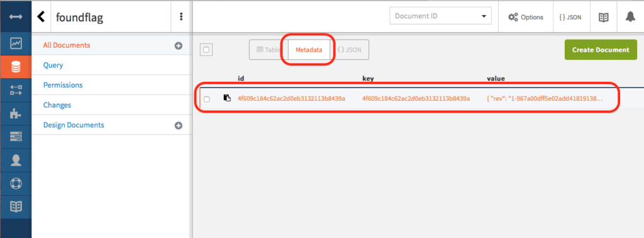Open the API documentation book icon in header
The height and width of the screenshot is (238, 644).
click(603, 17)
